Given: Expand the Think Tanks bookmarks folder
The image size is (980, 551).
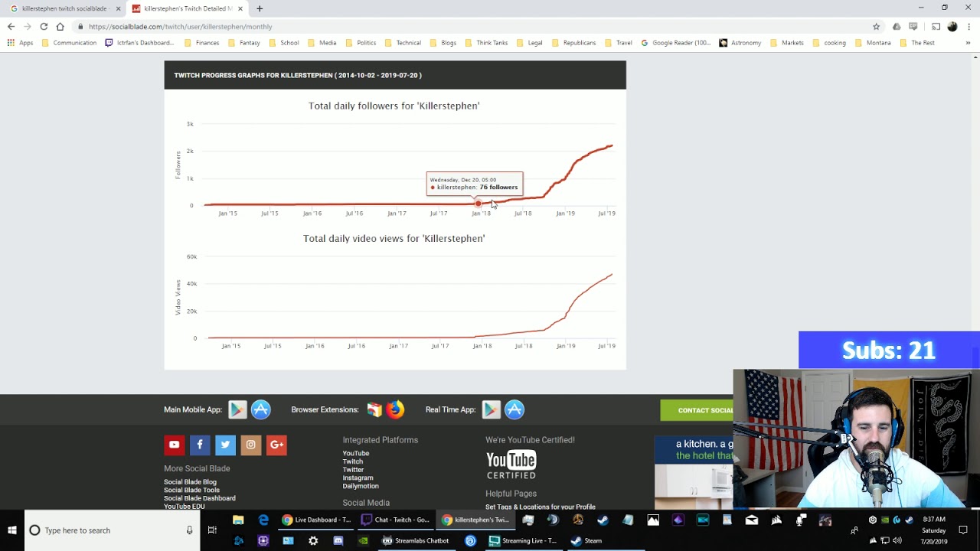Looking at the screenshot, I should click(x=485, y=43).
